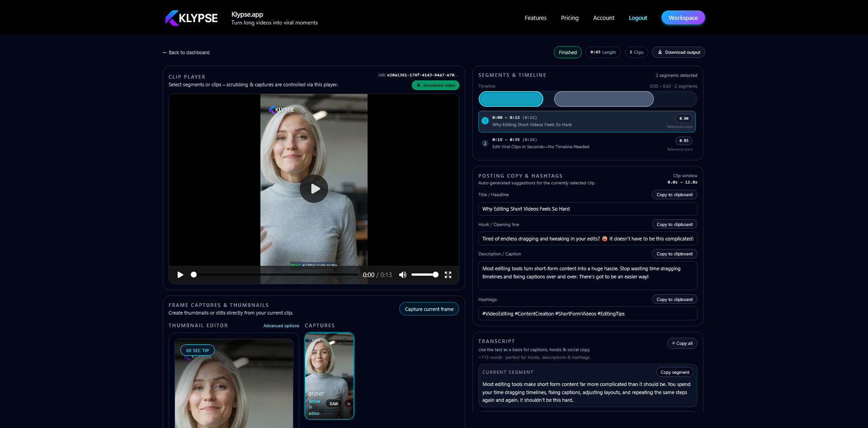Click the Klypse logo in the header
Screen dimensions: 868x428
coord(191,18)
